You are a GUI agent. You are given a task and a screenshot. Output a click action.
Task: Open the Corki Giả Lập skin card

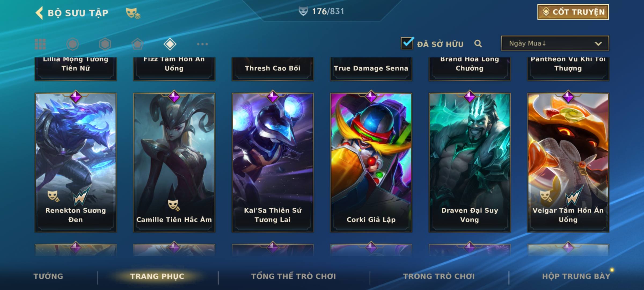click(371, 162)
